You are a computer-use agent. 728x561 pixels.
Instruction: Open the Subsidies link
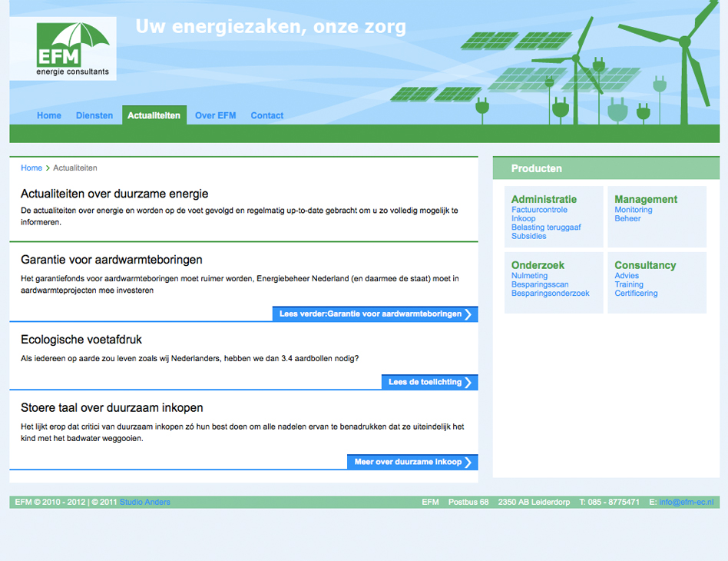tap(529, 236)
